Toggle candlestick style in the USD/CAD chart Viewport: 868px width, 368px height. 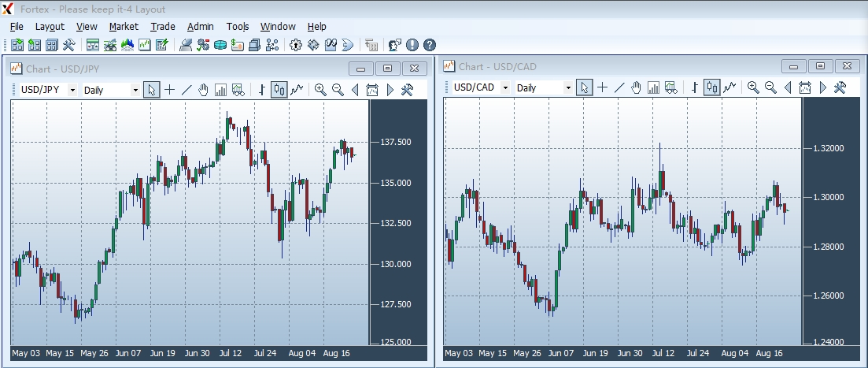712,87
